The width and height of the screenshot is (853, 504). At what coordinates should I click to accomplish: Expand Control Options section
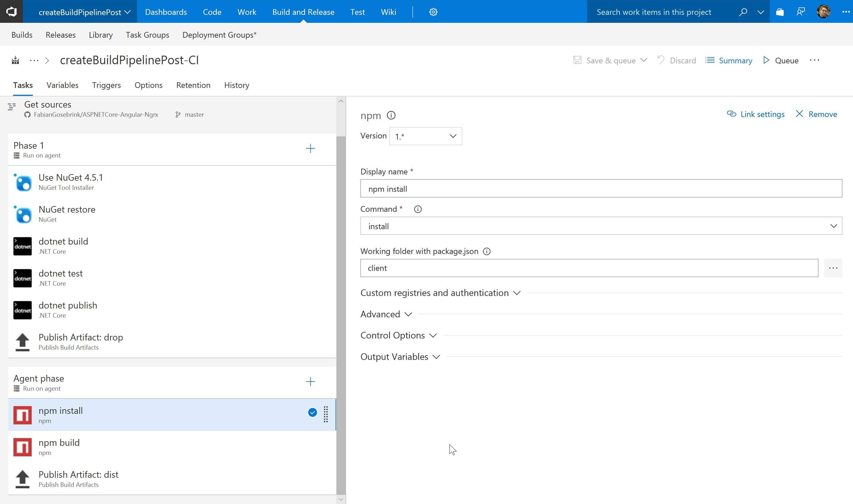click(x=398, y=336)
